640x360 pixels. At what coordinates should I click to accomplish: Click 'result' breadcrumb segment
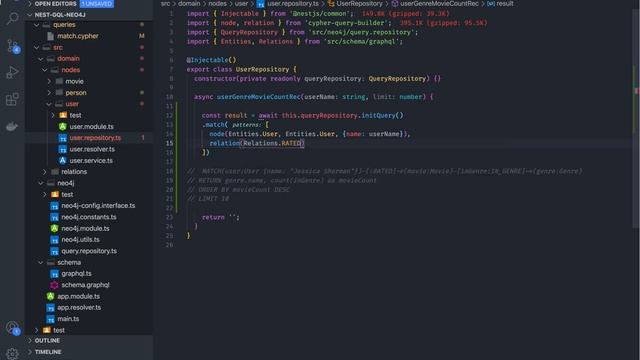click(505, 4)
